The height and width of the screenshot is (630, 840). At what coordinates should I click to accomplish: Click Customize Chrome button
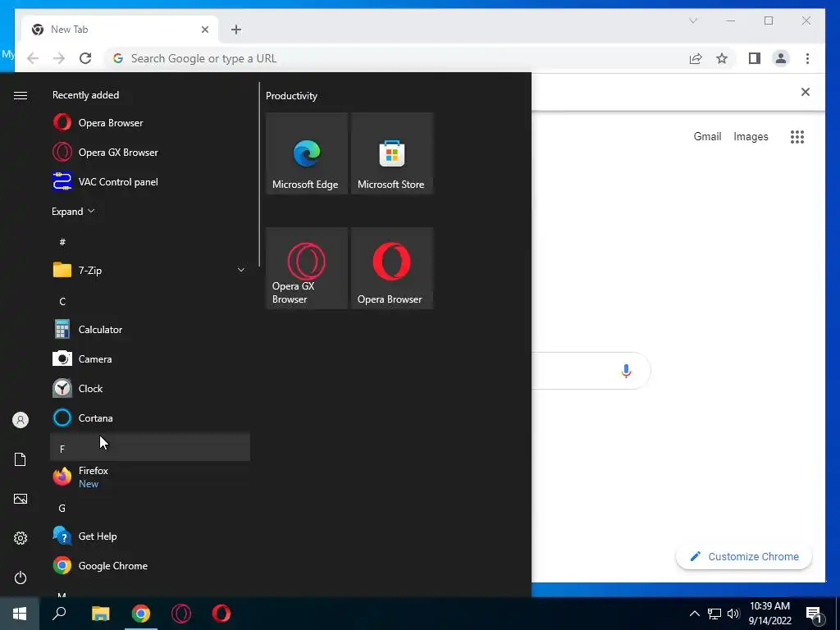pyautogui.click(x=744, y=557)
